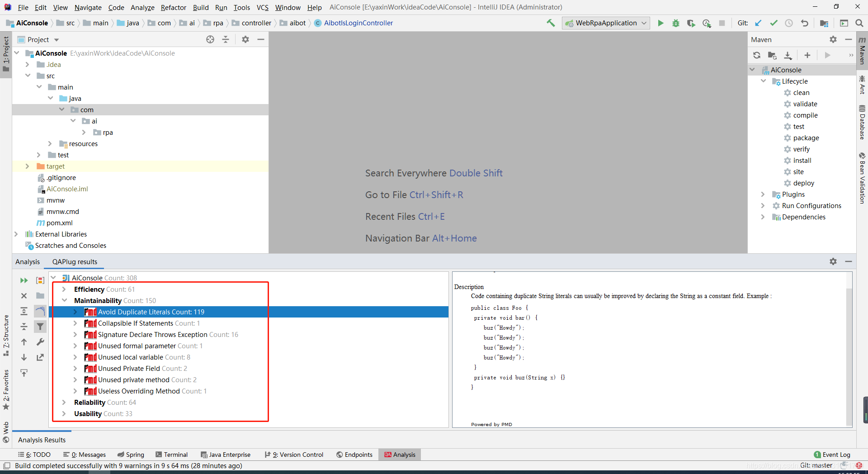The height and width of the screenshot is (474, 868).
Task: Commit changes with Git checkmark icon
Action: [774, 23]
